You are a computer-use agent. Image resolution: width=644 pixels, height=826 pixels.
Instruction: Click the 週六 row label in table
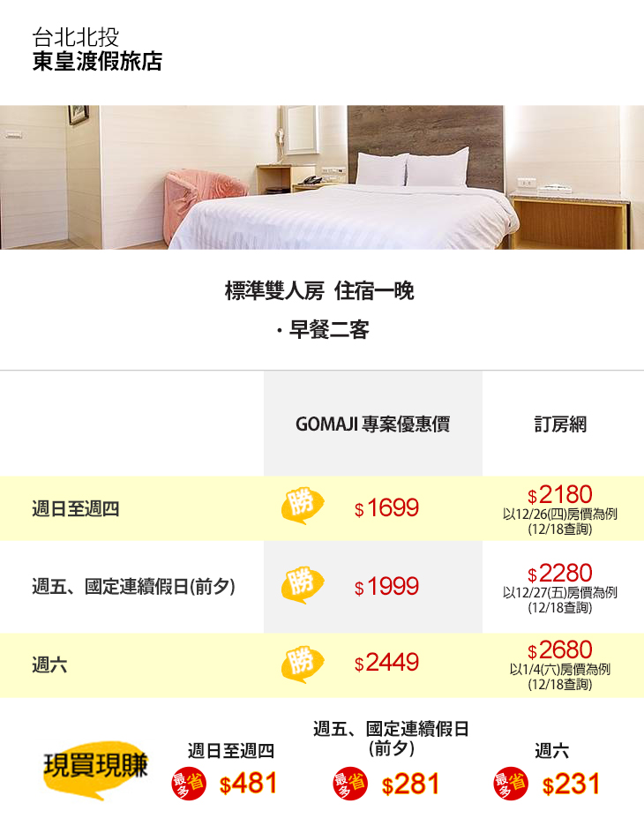[49, 665]
